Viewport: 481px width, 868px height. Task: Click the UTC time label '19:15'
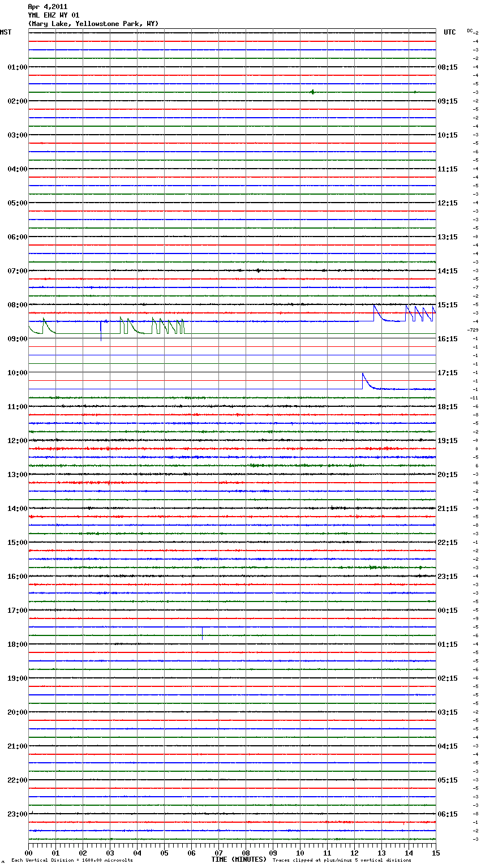pyautogui.click(x=448, y=441)
